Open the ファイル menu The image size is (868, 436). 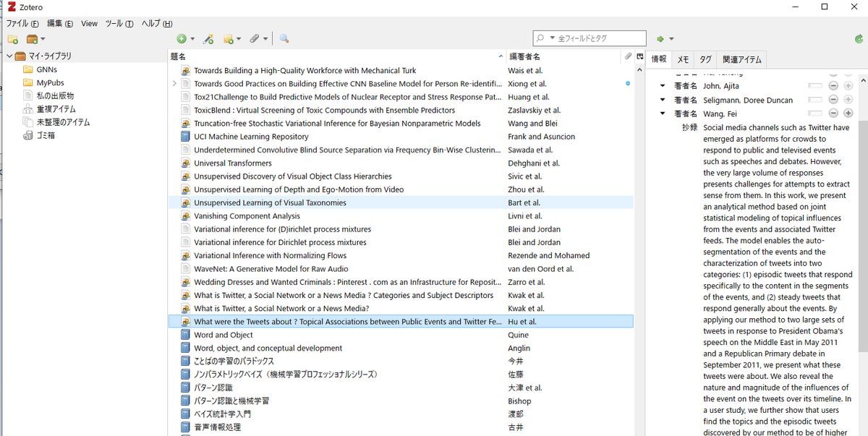[22, 23]
